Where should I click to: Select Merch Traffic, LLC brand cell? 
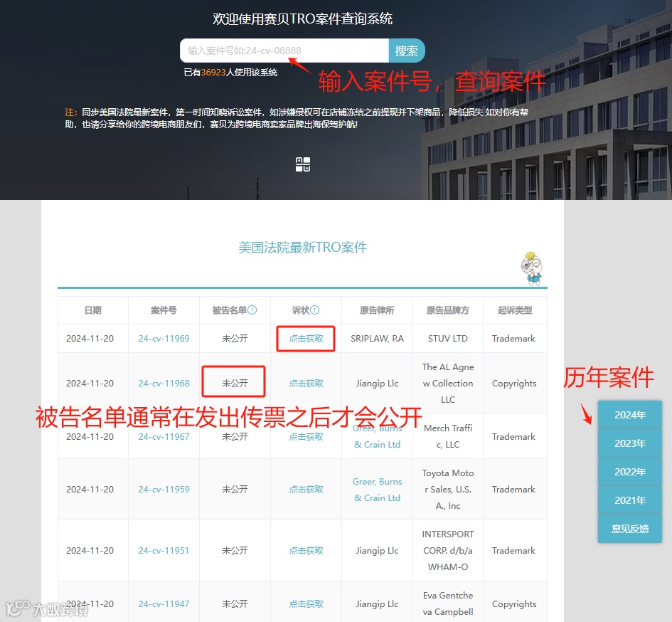(x=448, y=436)
